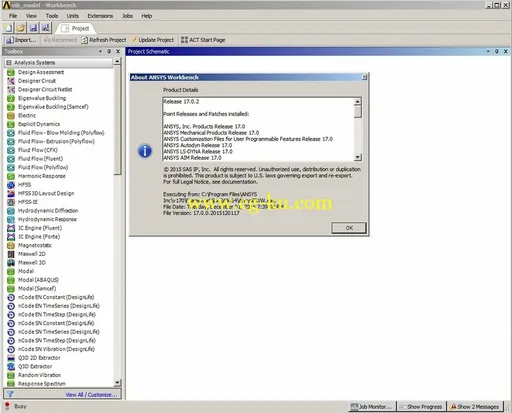Click the toolbox filter funnel icon
The image size is (512, 413).
pyautogui.click(x=10, y=394)
